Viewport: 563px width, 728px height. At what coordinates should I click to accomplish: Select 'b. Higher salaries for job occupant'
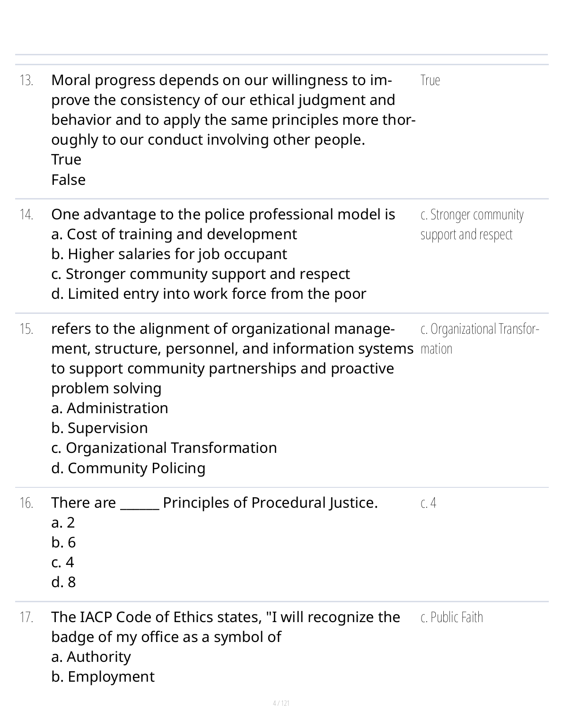click(169, 254)
